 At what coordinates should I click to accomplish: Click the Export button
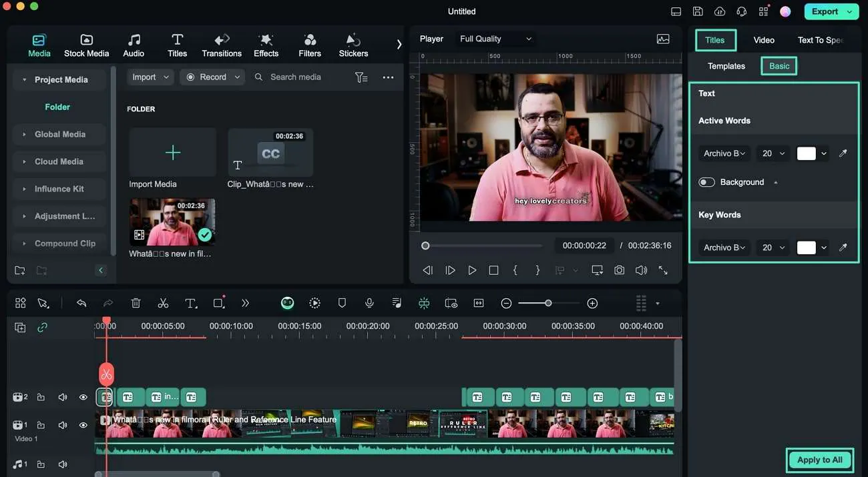pos(825,11)
